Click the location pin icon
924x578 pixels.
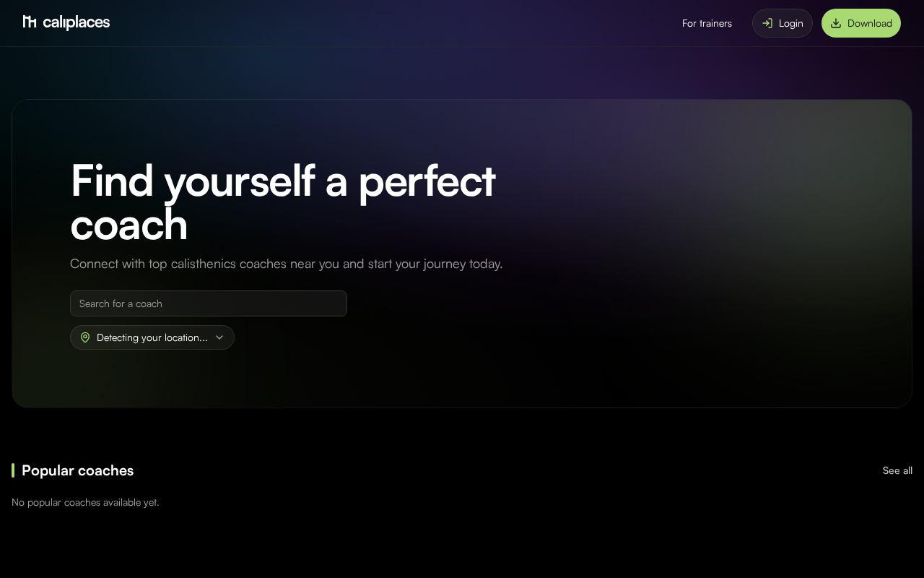tap(85, 337)
